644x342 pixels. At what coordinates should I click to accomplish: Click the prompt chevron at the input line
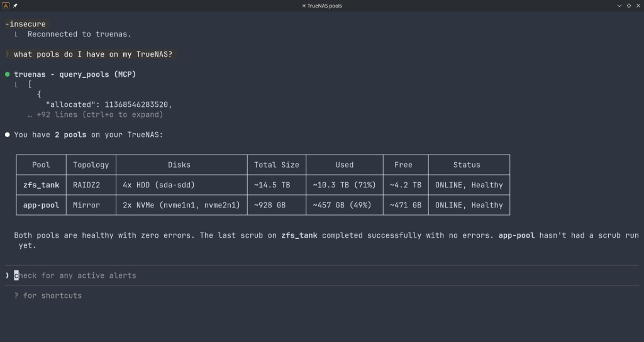pos(8,275)
